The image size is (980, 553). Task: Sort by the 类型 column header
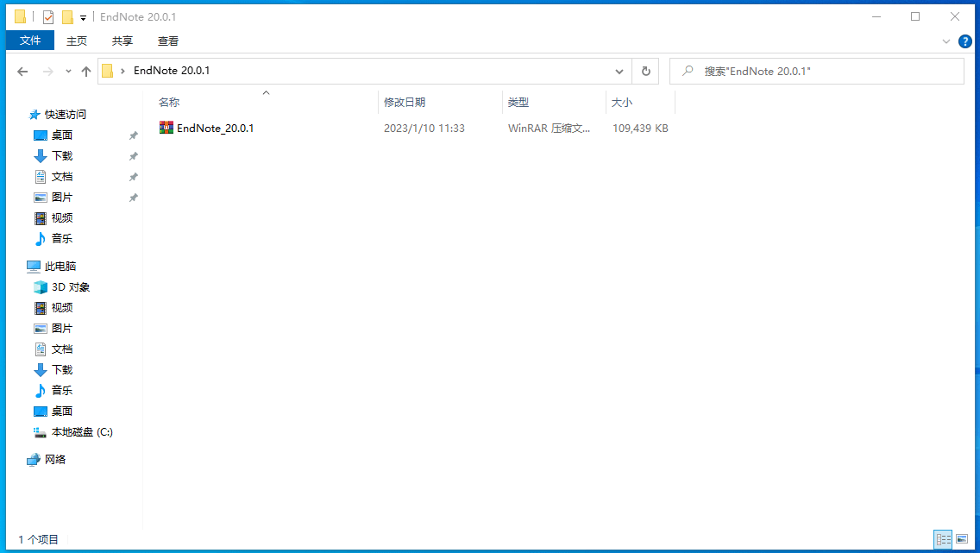(518, 102)
